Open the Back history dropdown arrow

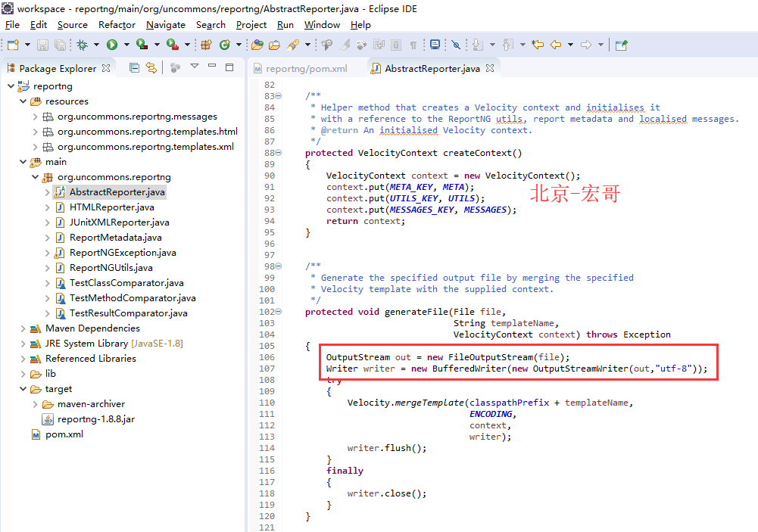click(x=570, y=45)
